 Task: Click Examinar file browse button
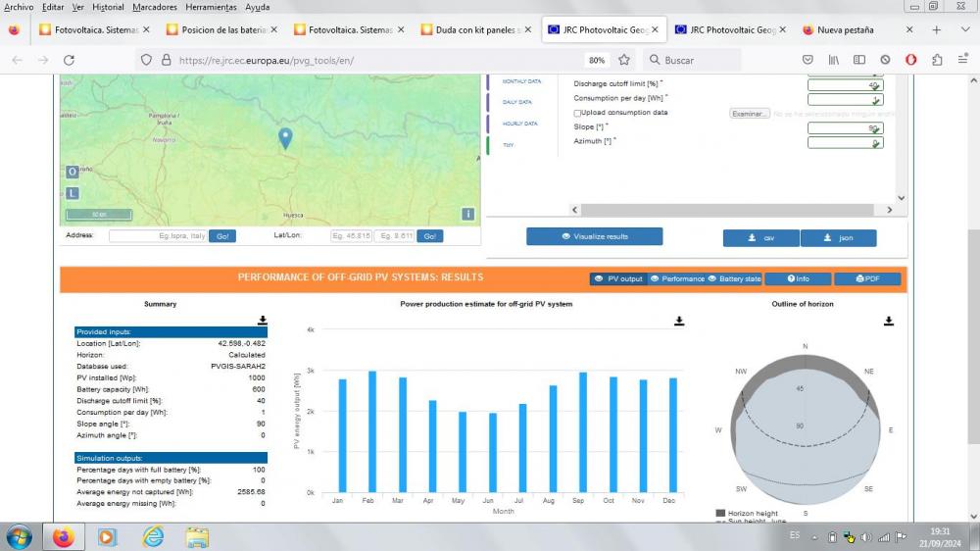750,114
